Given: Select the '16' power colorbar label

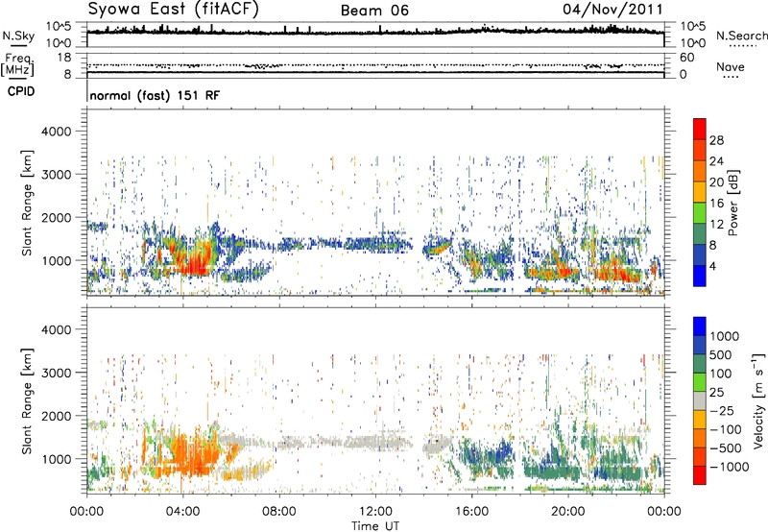Looking at the screenshot, I should click(x=716, y=204).
